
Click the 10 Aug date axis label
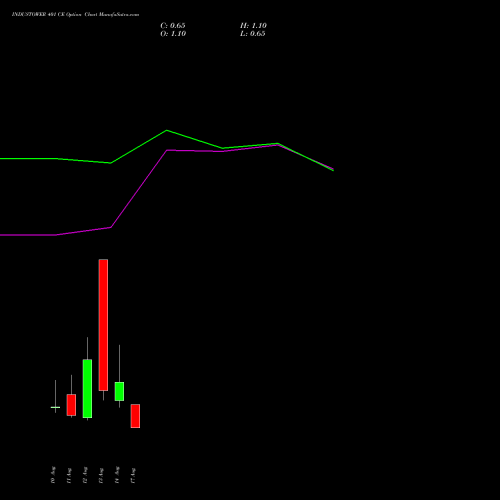click(x=53, y=475)
